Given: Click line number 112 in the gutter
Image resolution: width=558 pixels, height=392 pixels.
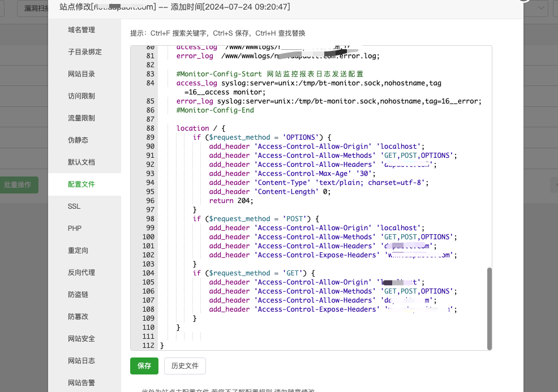Looking at the screenshot, I should (148, 346).
